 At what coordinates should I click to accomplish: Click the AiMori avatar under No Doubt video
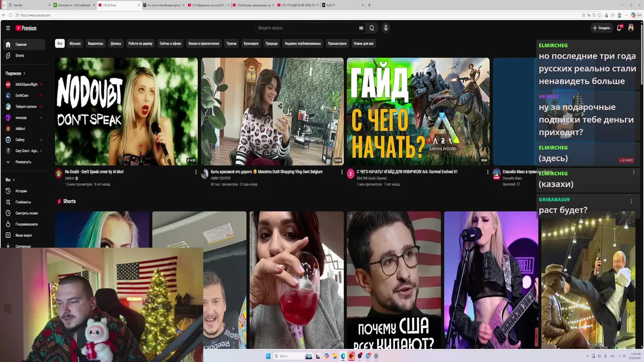point(59,174)
